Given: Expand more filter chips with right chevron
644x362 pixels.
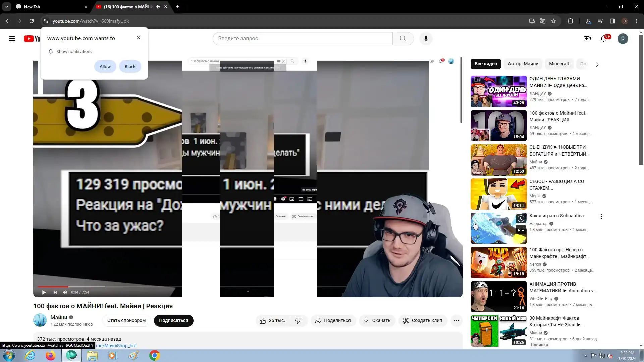Looking at the screenshot, I should [x=597, y=64].
